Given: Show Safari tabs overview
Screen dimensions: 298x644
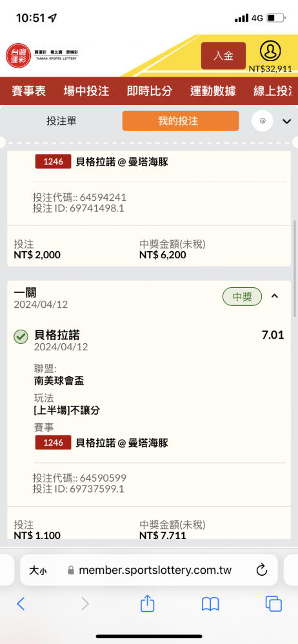Looking at the screenshot, I should pyautogui.click(x=273, y=604).
